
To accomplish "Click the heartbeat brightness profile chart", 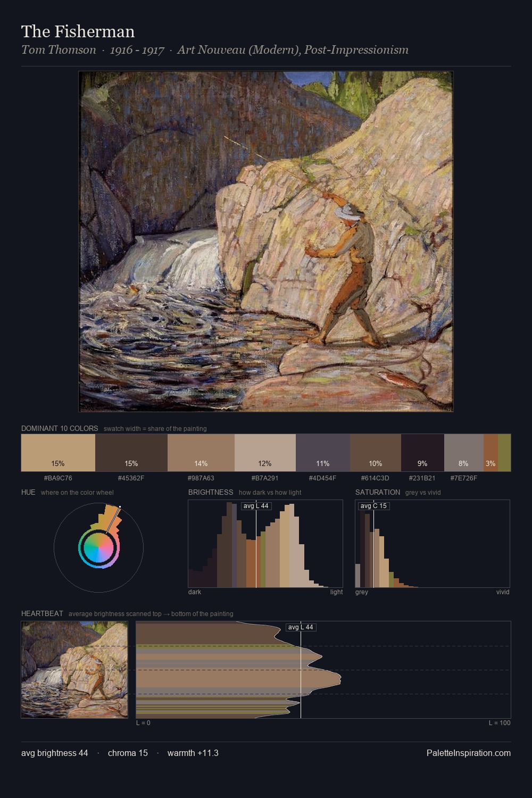I will tap(323, 670).
